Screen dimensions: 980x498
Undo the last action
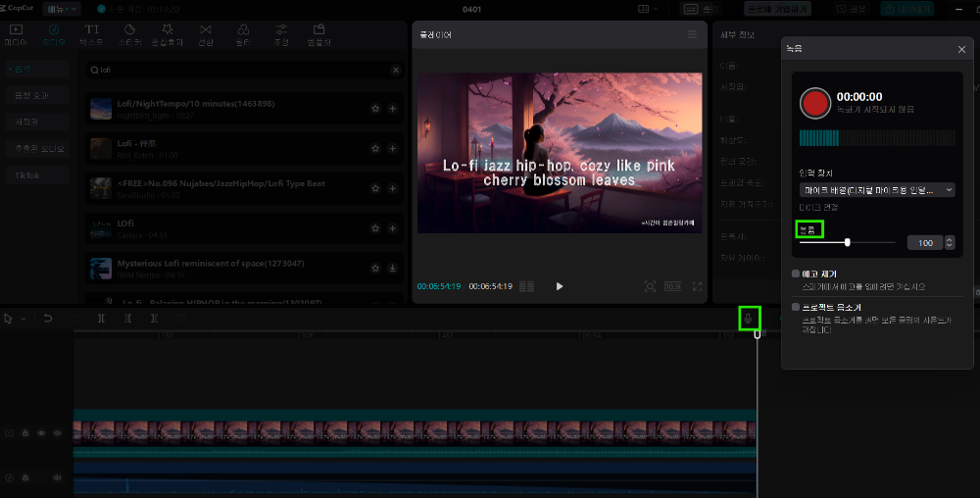point(47,319)
